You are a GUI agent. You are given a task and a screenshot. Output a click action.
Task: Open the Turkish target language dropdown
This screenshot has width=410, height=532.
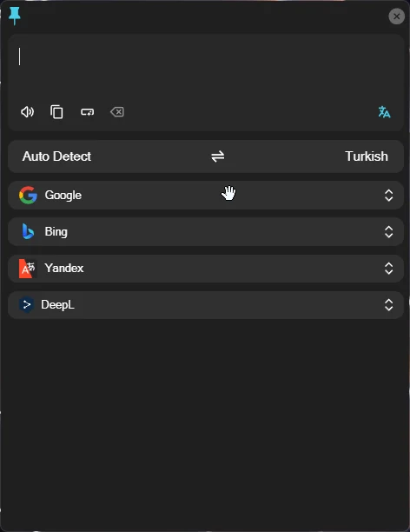367,156
